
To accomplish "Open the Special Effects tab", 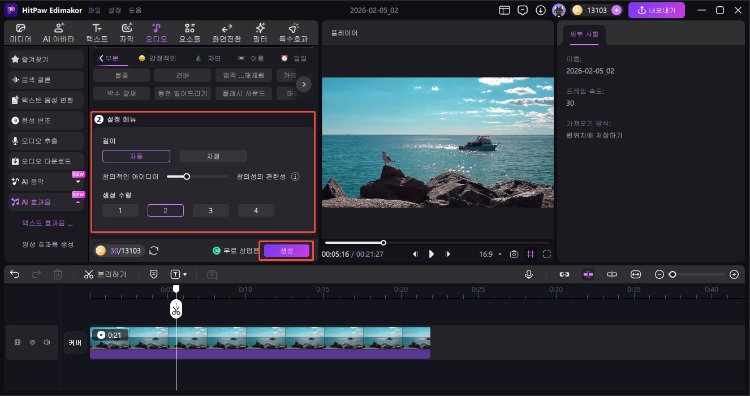I will click(293, 33).
